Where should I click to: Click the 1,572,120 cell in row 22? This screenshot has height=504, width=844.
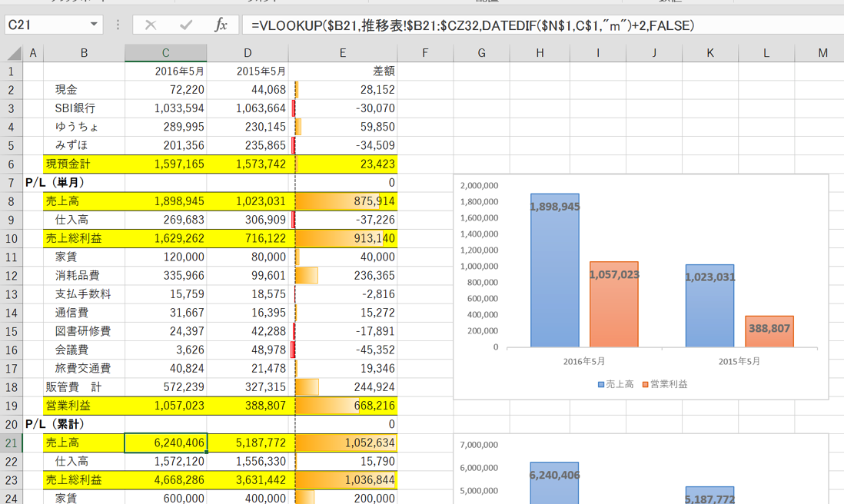[166, 462]
